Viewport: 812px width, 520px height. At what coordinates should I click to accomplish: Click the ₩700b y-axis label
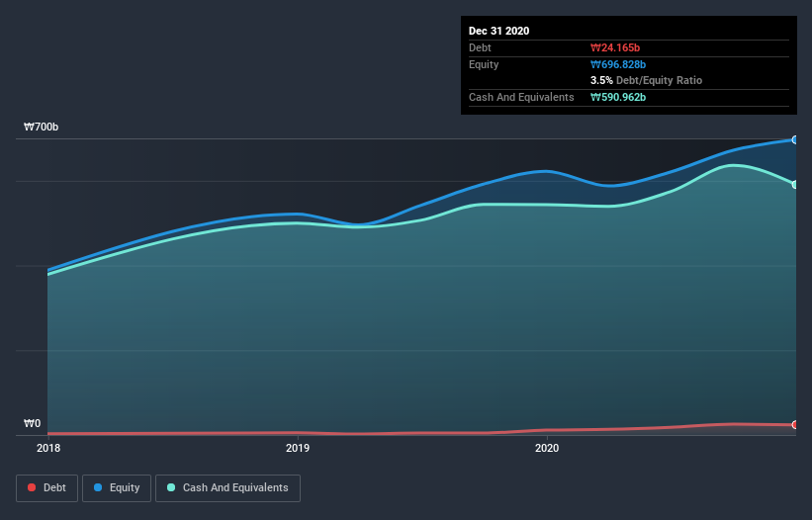(x=41, y=127)
